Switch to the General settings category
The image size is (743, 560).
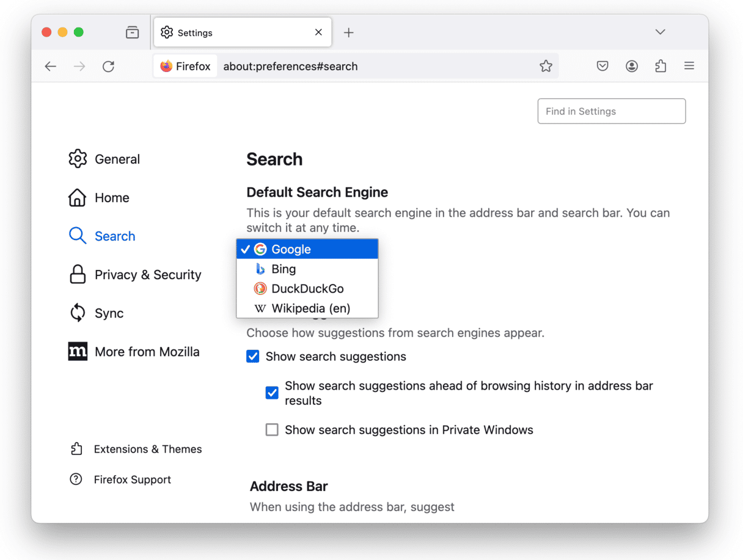pos(104,159)
